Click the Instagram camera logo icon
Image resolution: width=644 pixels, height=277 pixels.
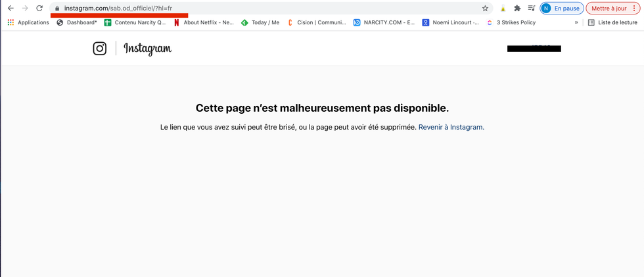point(100,49)
